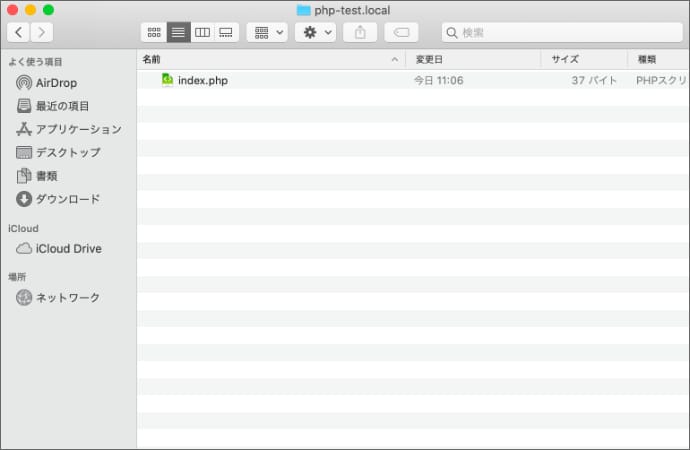Open iCloud Drive in the sidebar
The width and height of the screenshot is (690, 450).
[x=68, y=249]
